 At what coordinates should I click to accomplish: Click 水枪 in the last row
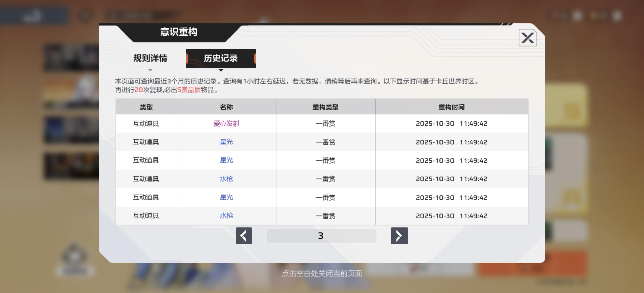[x=226, y=215]
